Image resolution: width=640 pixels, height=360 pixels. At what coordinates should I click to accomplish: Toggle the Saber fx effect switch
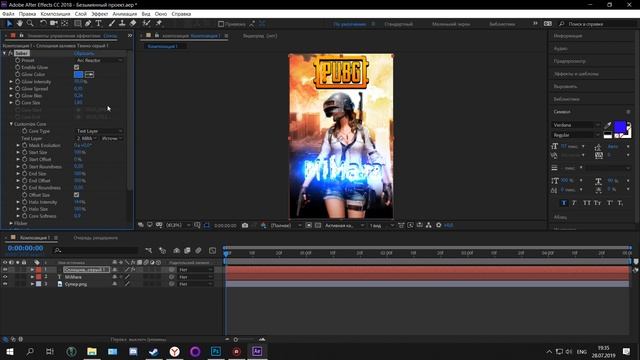click(x=11, y=53)
